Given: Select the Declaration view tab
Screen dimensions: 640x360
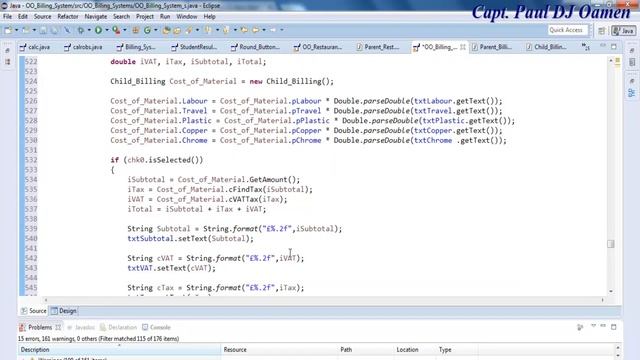Looking at the screenshot, I should click(118, 327).
